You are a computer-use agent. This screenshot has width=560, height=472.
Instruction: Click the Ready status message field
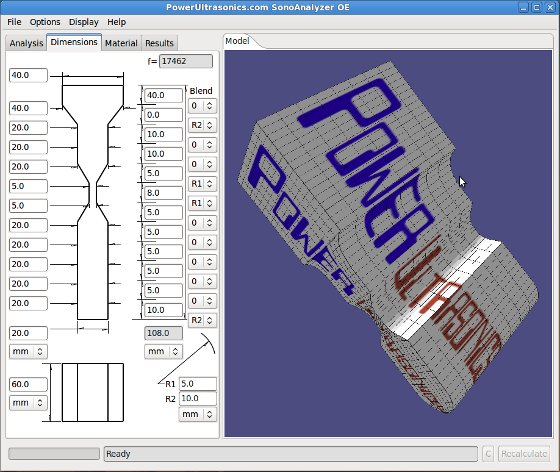291,454
